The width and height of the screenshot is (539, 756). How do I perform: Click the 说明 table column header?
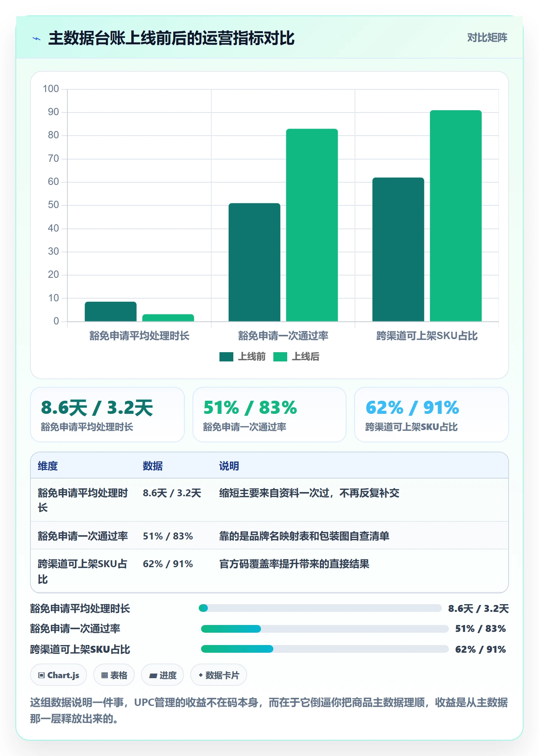229,466
